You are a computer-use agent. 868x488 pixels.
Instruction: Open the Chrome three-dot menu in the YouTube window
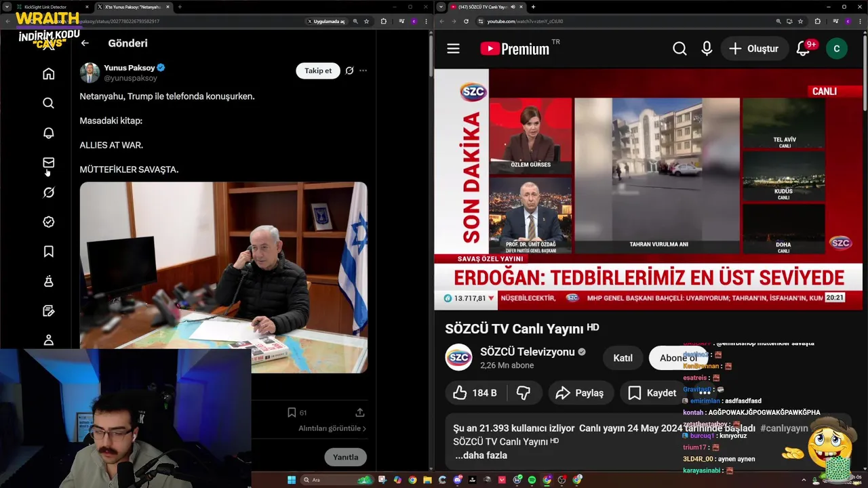(860, 21)
